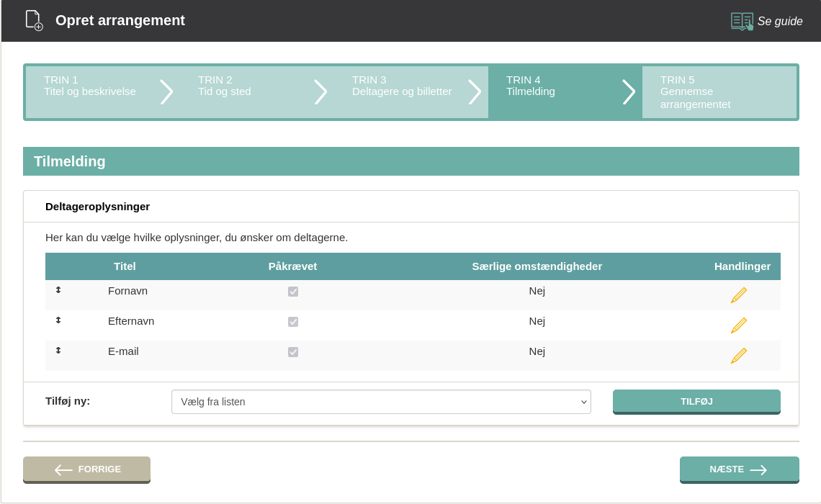Viewport: 821px width, 504px height.
Task: Open Trin 3 Deltagere og billetter
Action: tap(402, 86)
